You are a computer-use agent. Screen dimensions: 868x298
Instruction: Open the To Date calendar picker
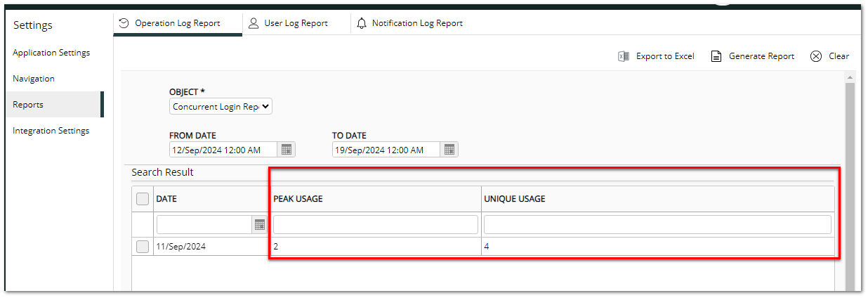tap(449, 150)
